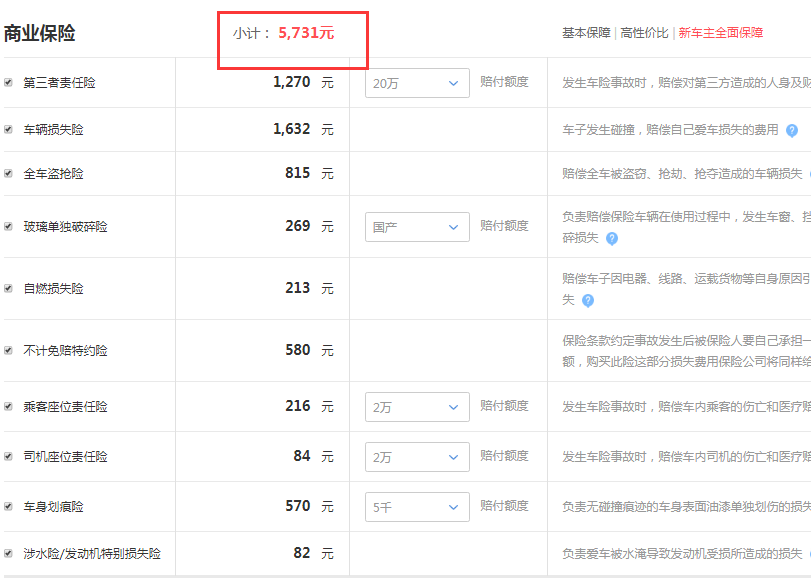Click the 1,270 premium for 第三者责任险
The image size is (811, 578).
click(x=292, y=82)
